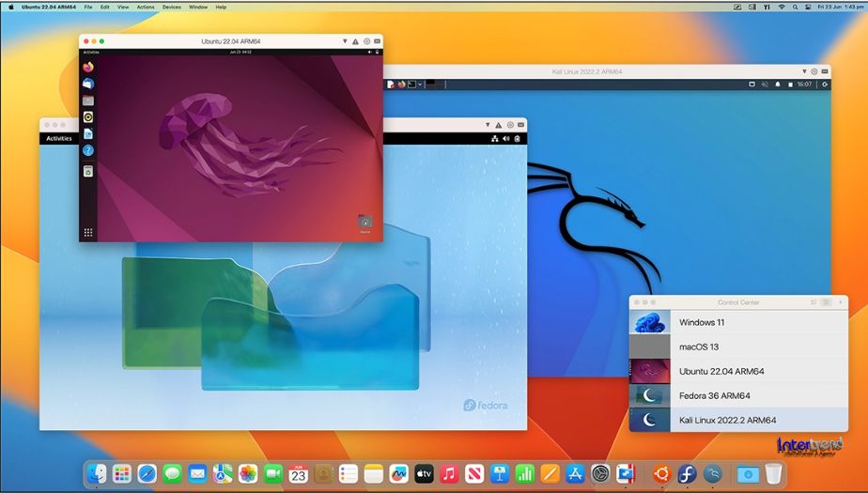Expand the Kali Linux title bar dropdown arrow
Screen dimensions: 868x493
(804, 71)
